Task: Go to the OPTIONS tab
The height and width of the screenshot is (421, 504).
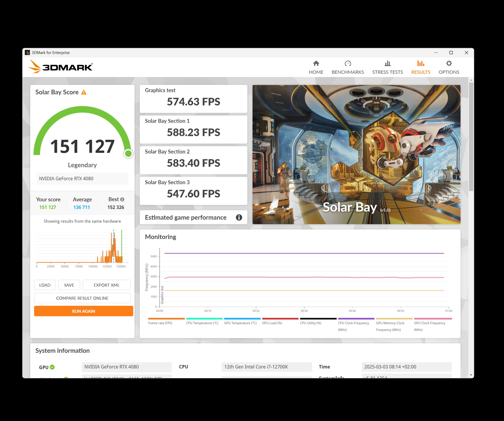Action: click(x=449, y=67)
